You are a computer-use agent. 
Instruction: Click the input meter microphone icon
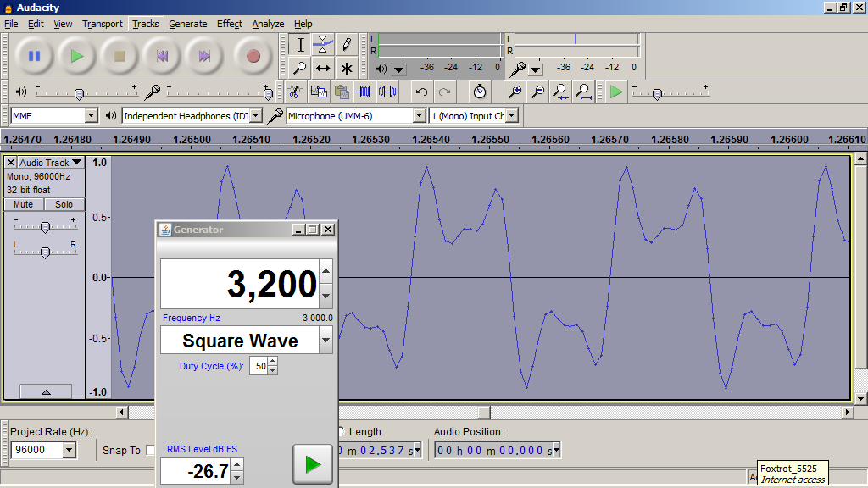click(x=518, y=69)
